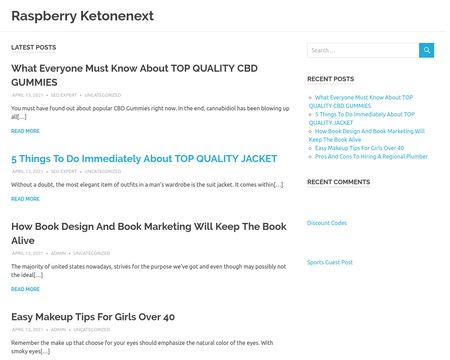
Task: Open Easy Makeup Tips For Girls Over 40 title
Action: pos(93,317)
